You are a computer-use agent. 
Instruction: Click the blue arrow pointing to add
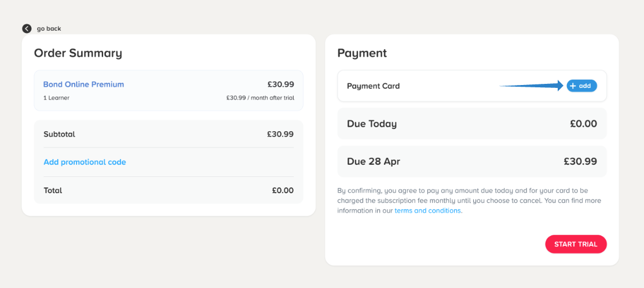[x=532, y=86]
